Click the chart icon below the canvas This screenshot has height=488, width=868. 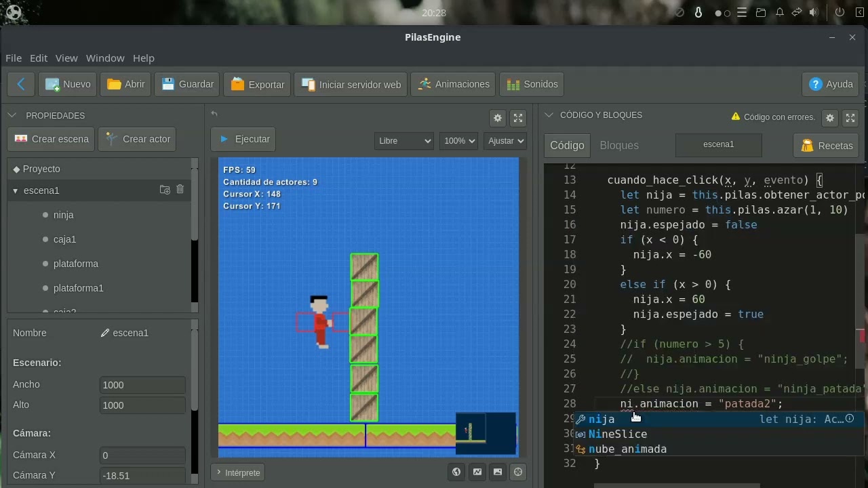coord(477,472)
